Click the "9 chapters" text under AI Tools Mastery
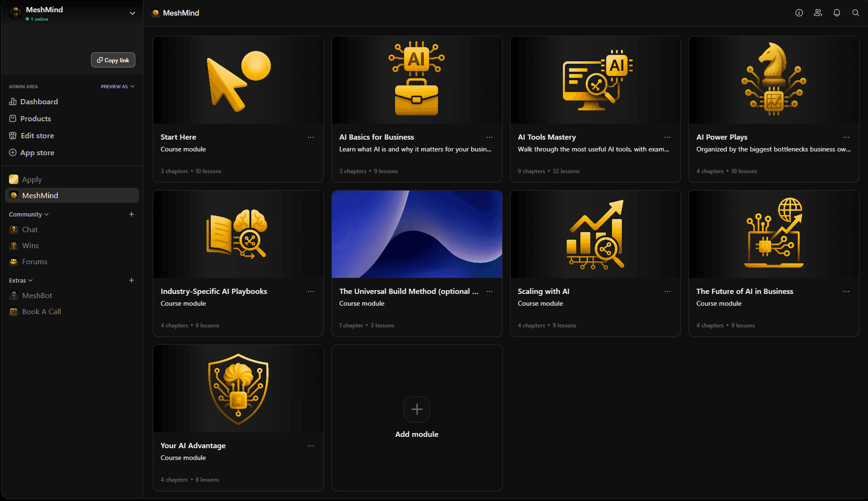The image size is (868, 501). 531,171
